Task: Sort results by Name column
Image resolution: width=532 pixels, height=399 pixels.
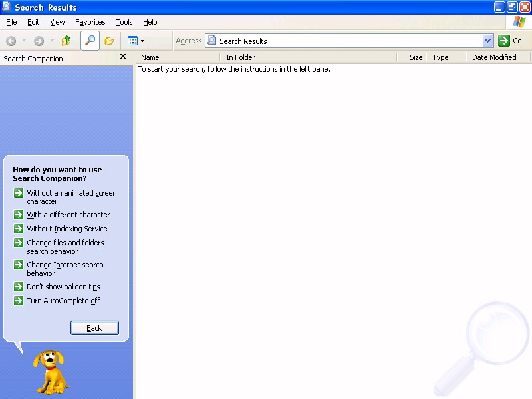Action: point(178,57)
